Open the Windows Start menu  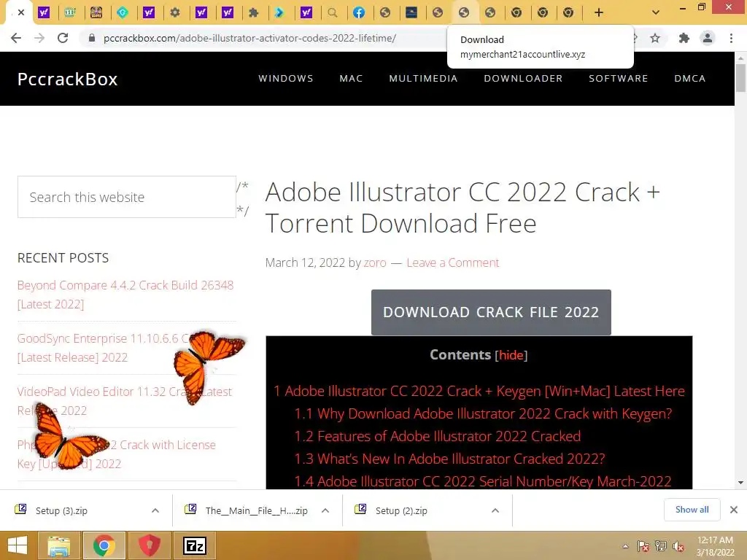[x=18, y=545]
